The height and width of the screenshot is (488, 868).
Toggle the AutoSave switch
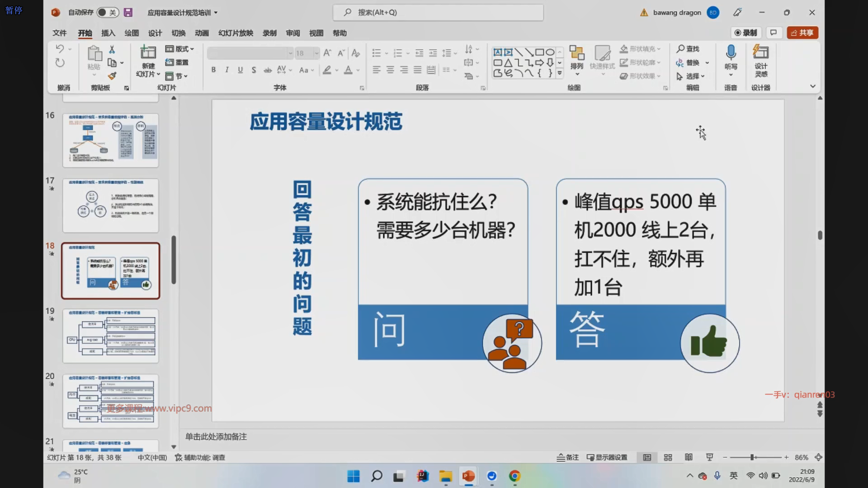[108, 13]
